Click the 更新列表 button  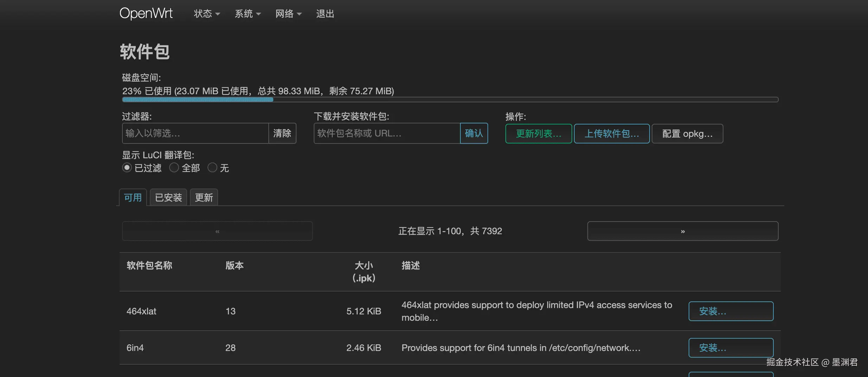[539, 134]
